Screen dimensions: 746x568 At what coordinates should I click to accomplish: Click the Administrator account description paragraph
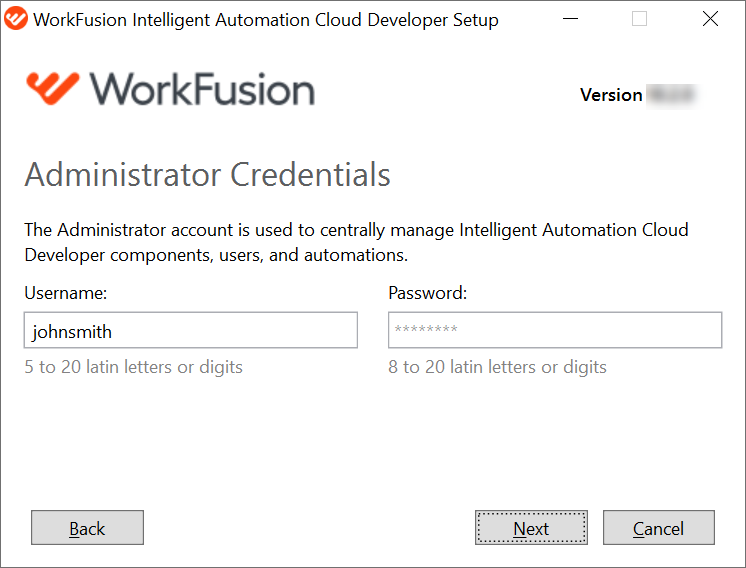(356, 243)
